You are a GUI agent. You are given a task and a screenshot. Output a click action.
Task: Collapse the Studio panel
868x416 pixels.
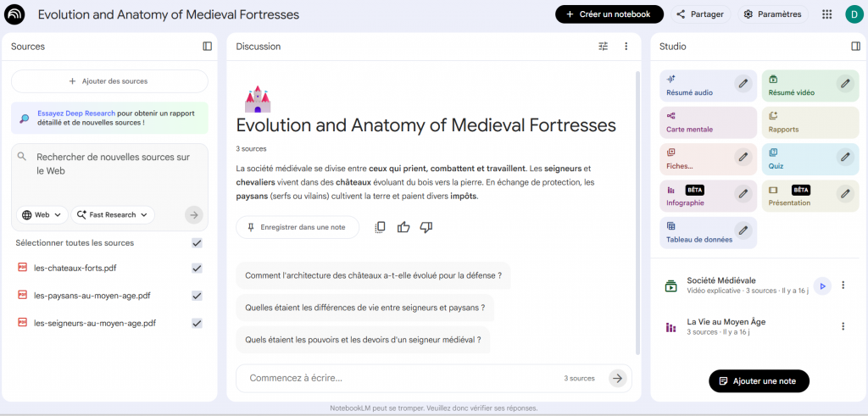pos(855,47)
